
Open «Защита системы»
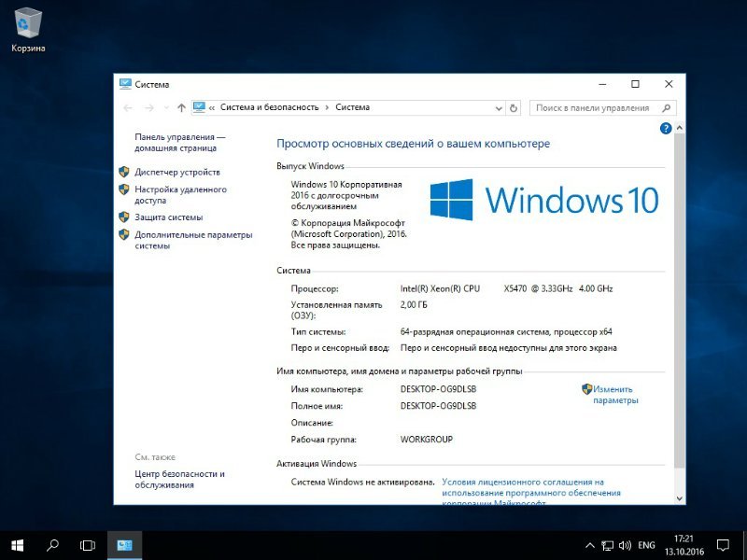click(169, 217)
